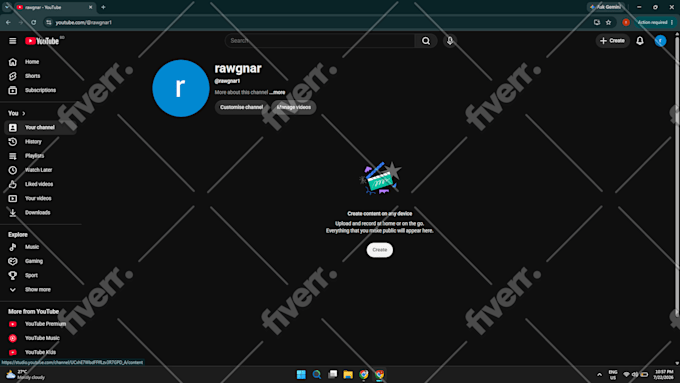The height and width of the screenshot is (383, 680).
Task: Close the rawgnar YouTube tab
Action: click(90, 7)
